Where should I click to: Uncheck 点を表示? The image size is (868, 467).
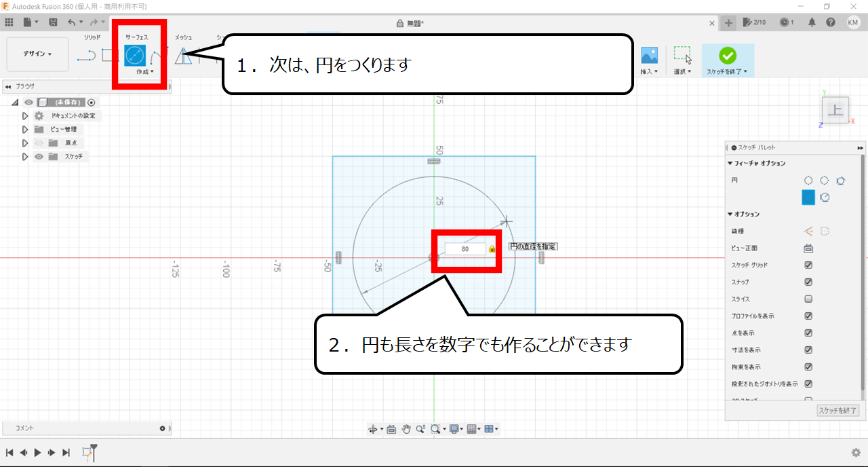pos(808,333)
